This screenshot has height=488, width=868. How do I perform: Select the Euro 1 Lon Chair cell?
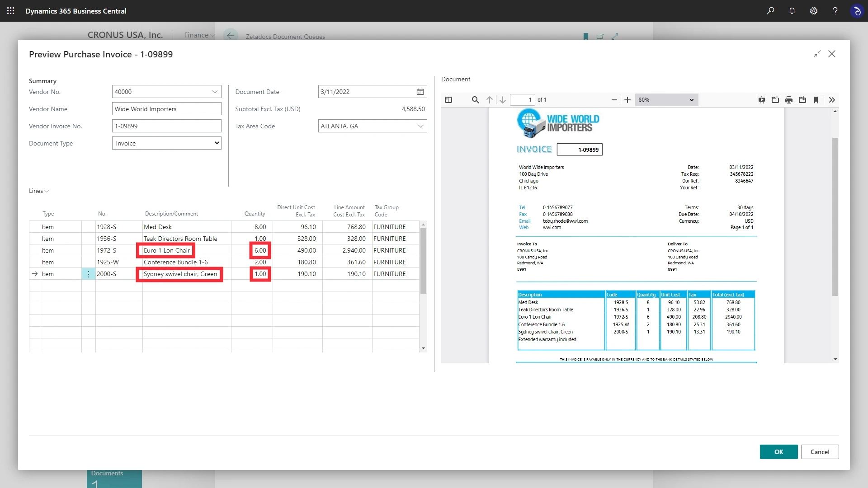point(187,250)
